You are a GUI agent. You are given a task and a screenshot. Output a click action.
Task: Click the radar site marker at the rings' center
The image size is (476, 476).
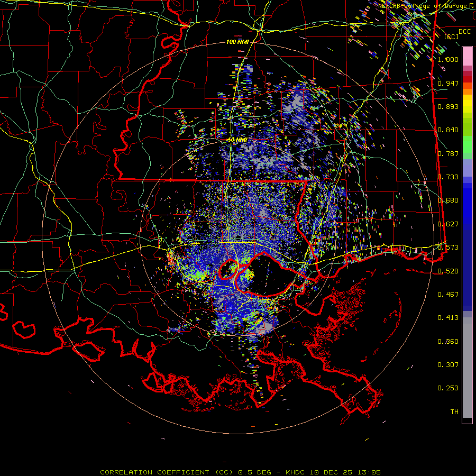click(x=239, y=237)
